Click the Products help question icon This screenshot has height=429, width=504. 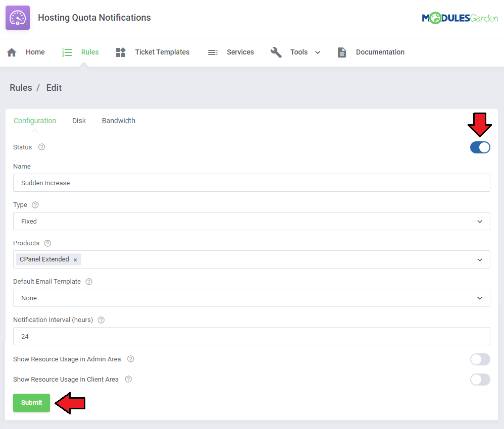coord(47,243)
